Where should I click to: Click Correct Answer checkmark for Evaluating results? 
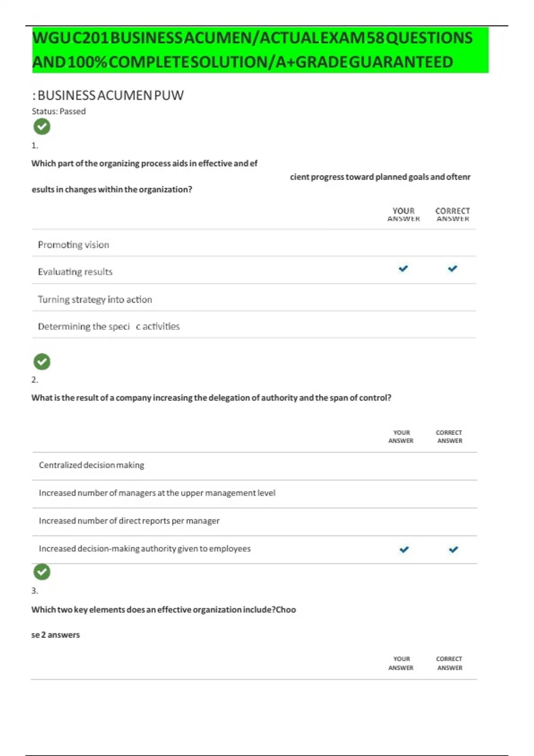(x=453, y=269)
